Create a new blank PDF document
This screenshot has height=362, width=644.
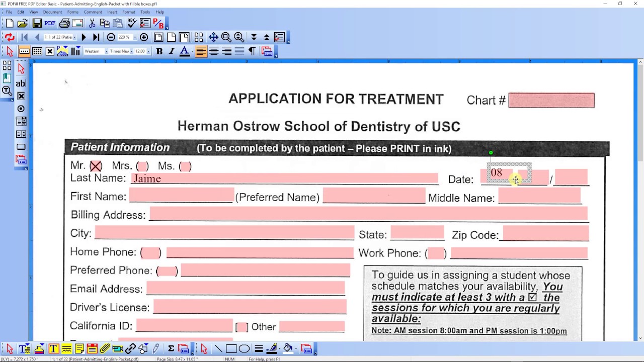pyautogui.click(x=10, y=23)
